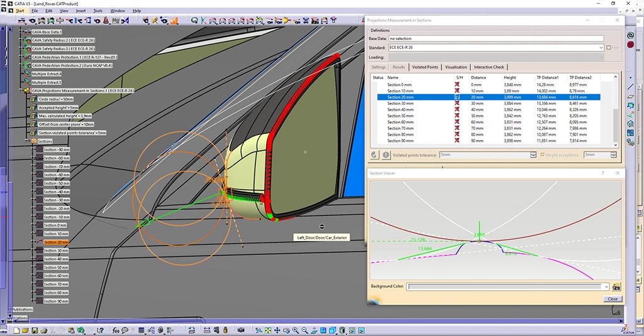Toggle S/H visibility for Section 30 mm row
The height and width of the screenshot is (336, 644).
[457, 104]
